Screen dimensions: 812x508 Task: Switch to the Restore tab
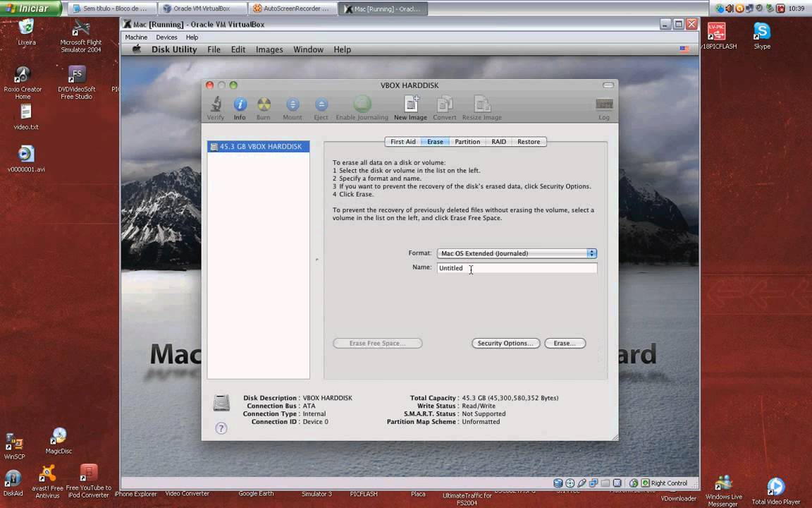point(529,142)
